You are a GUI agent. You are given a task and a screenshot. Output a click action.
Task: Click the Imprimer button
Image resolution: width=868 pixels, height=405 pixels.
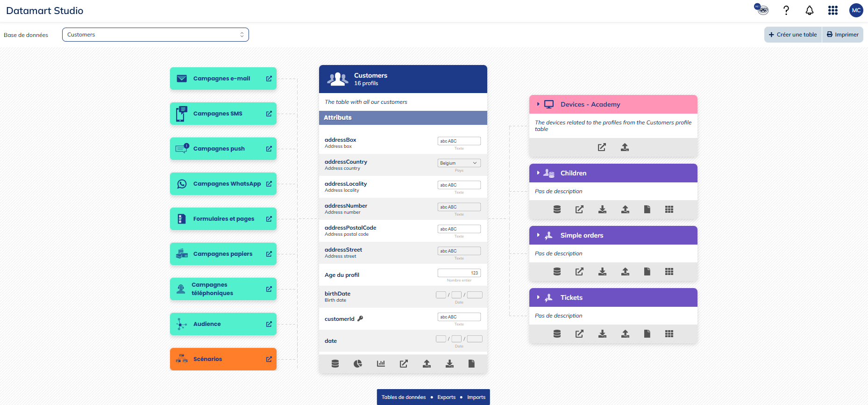842,35
